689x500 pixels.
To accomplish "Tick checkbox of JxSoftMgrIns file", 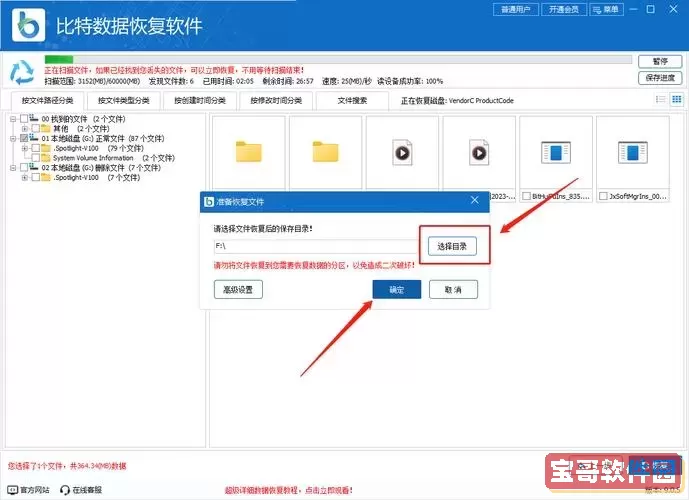I will point(603,196).
